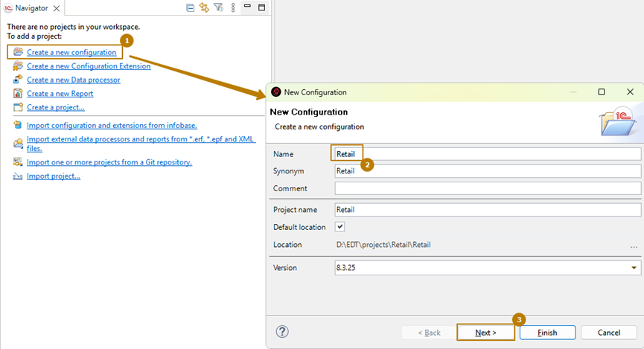Close the Navigator tab
644x349 pixels.
[57, 7]
